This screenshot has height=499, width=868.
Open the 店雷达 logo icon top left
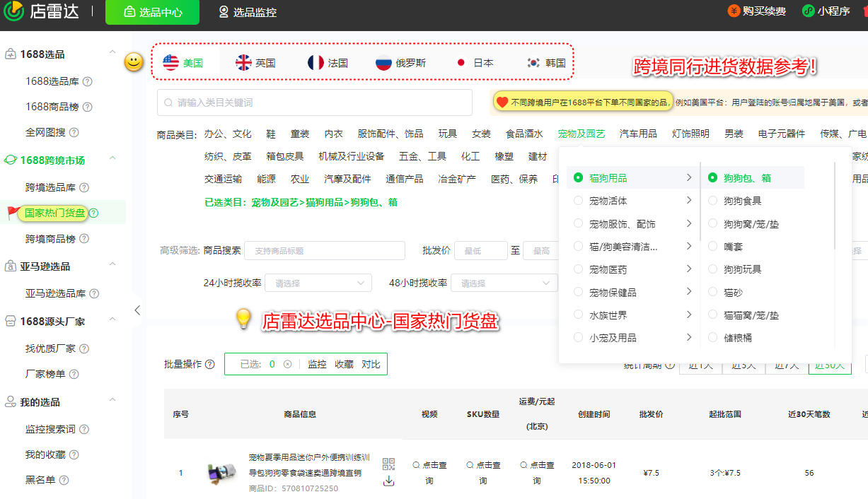point(14,11)
